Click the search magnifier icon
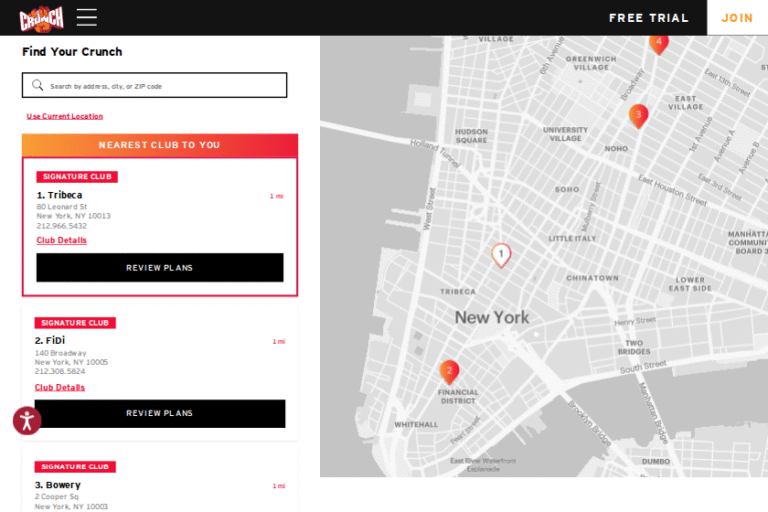 coord(38,86)
